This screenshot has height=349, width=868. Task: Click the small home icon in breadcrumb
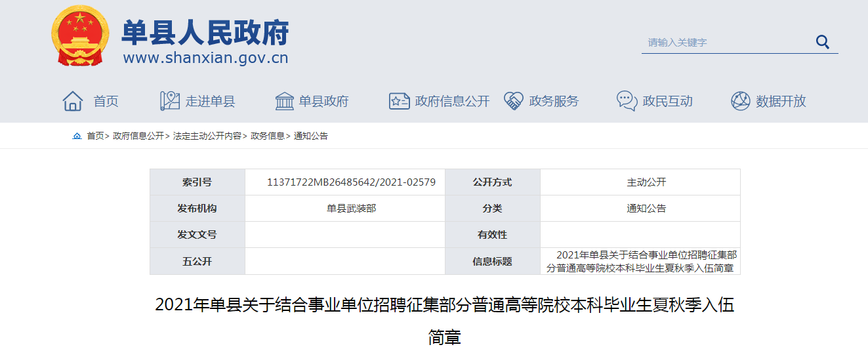coord(77,136)
